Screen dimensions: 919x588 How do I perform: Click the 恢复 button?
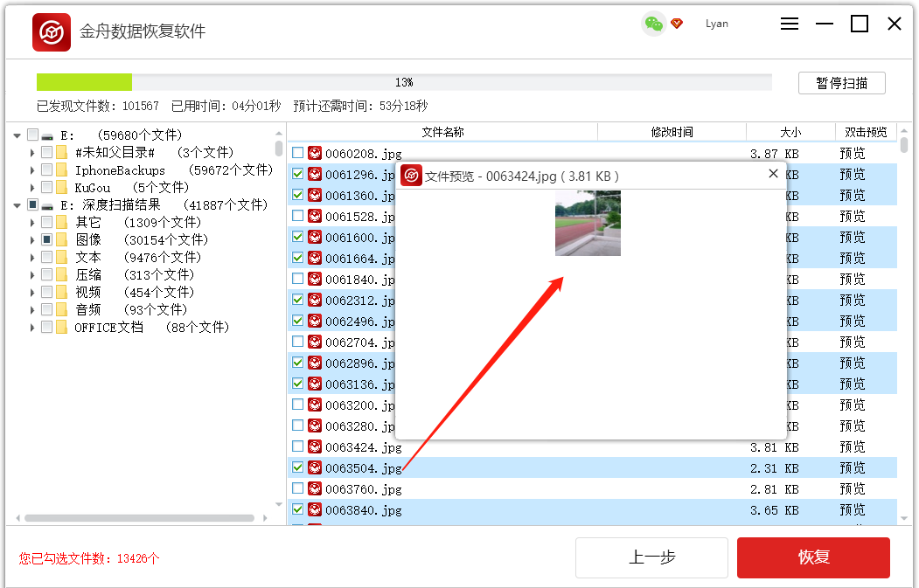(x=813, y=557)
